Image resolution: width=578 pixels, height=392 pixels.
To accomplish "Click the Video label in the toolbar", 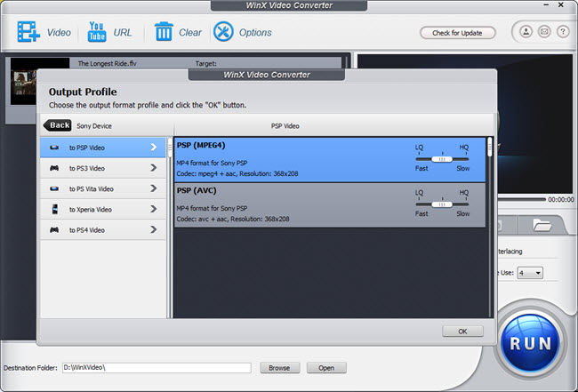I will tap(59, 32).
